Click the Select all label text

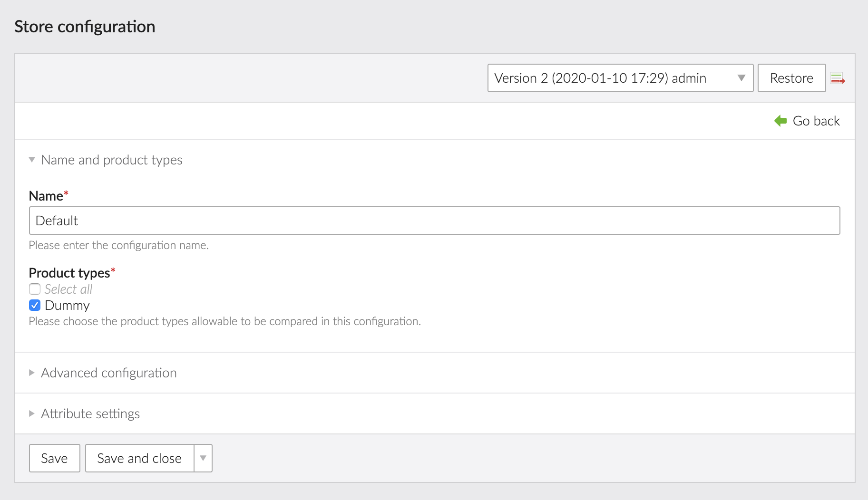(x=68, y=289)
